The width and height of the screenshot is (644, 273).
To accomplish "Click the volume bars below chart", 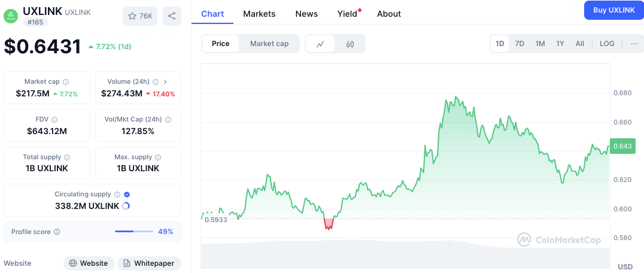I will point(405,254).
